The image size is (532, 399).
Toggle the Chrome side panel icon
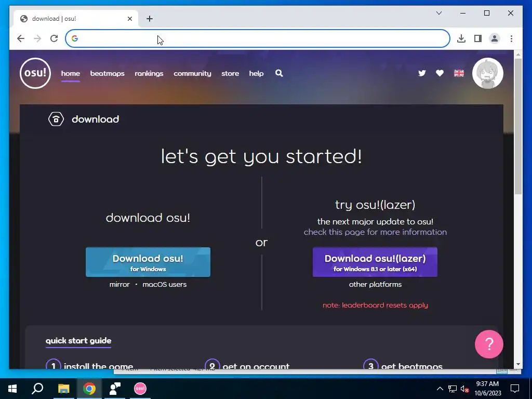[478, 38]
